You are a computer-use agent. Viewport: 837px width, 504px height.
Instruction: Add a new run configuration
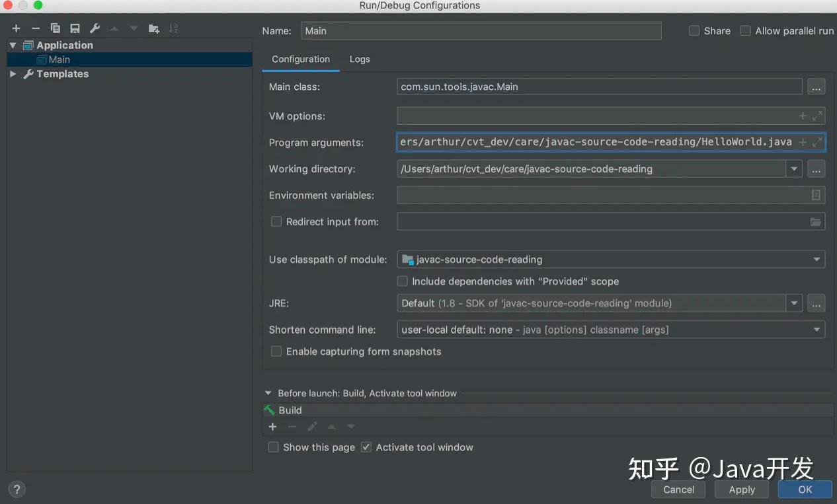coord(16,28)
